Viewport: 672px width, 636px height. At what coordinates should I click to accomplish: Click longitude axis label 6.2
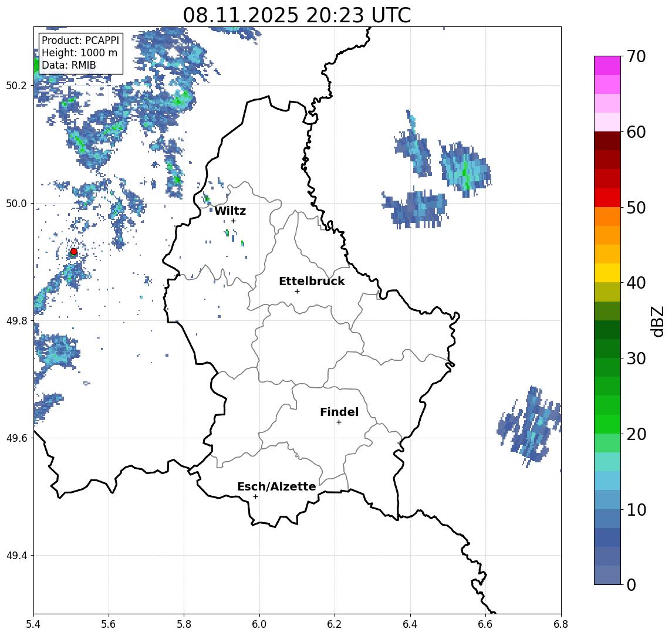pyautogui.click(x=335, y=624)
